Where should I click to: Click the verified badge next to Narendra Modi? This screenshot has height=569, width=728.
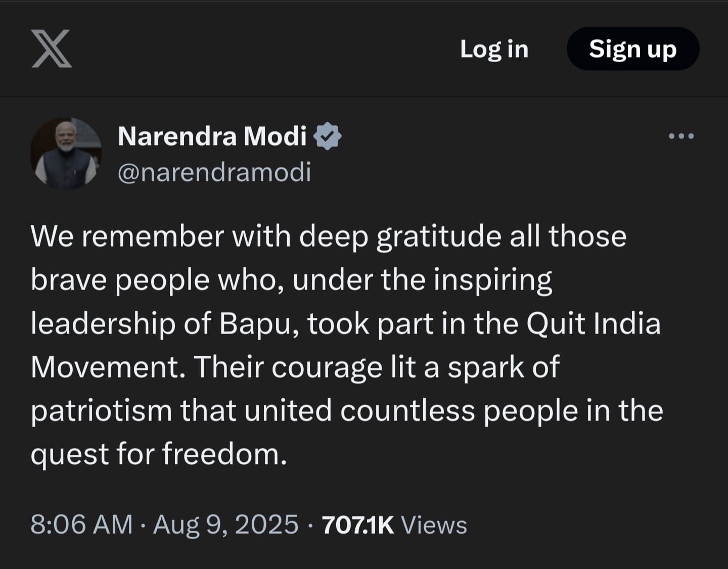[x=330, y=135]
